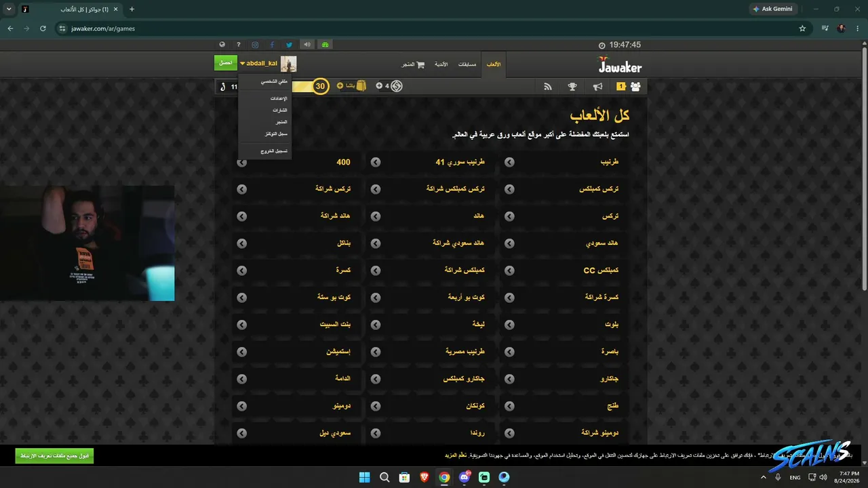
Task: Open the طرنيب game link
Action: point(610,163)
